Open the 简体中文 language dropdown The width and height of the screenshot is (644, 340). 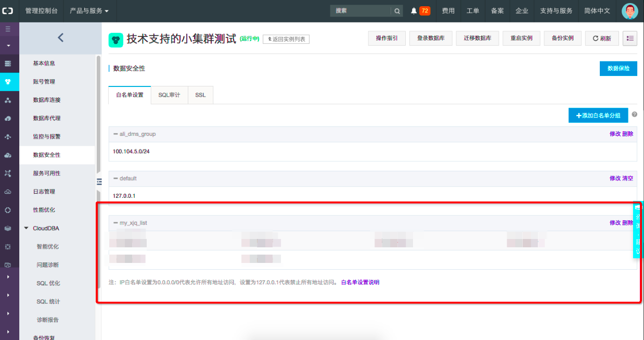pos(597,11)
